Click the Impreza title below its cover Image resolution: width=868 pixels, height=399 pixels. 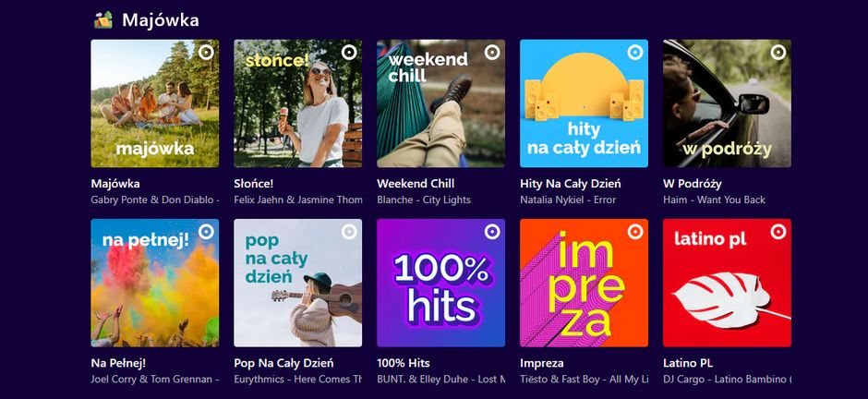coord(542,363)
